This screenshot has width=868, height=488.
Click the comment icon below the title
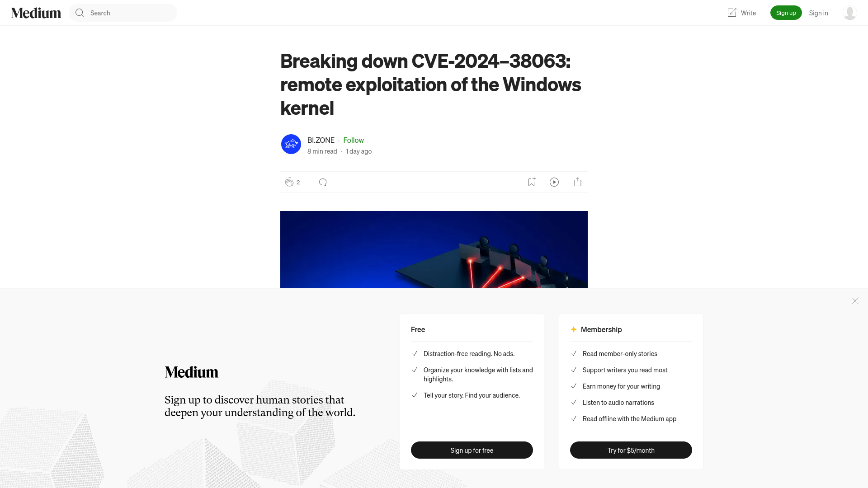coord(322,182)
